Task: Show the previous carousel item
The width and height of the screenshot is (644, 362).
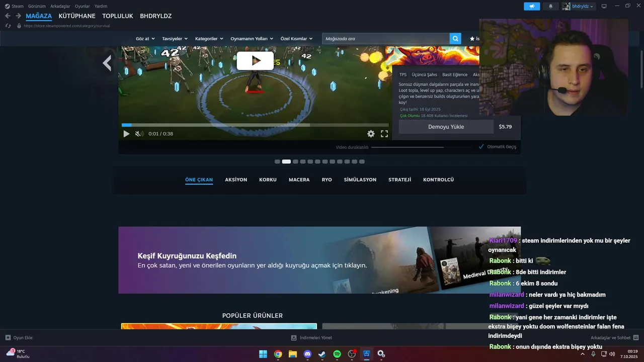Action: 107,63
